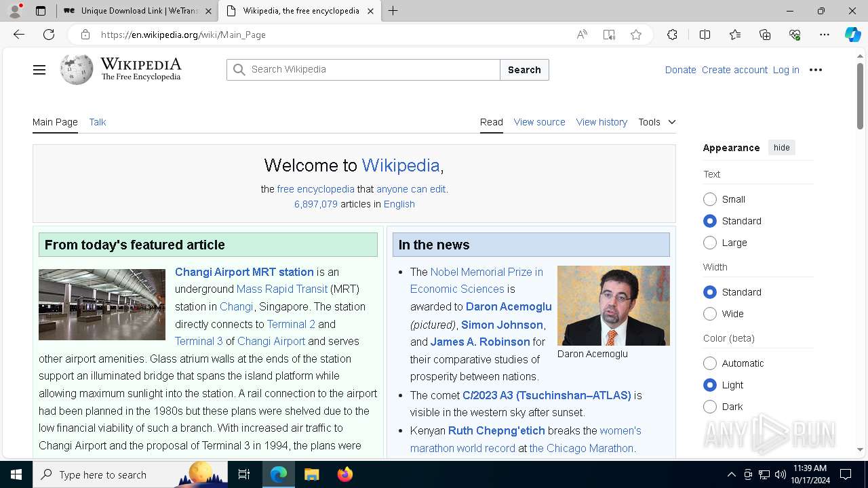Open View source tab

pyautogui.click(x=539, y=122)
